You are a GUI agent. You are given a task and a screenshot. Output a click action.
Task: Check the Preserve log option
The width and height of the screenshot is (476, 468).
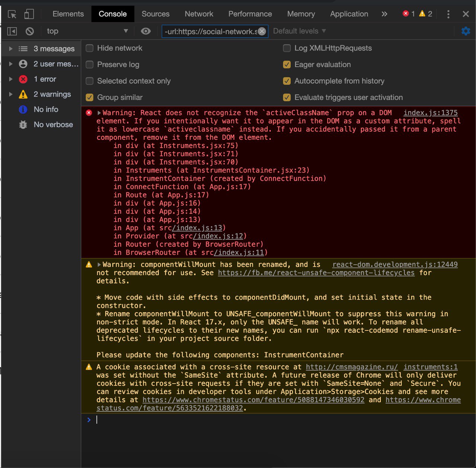click(x=90, y=65)
